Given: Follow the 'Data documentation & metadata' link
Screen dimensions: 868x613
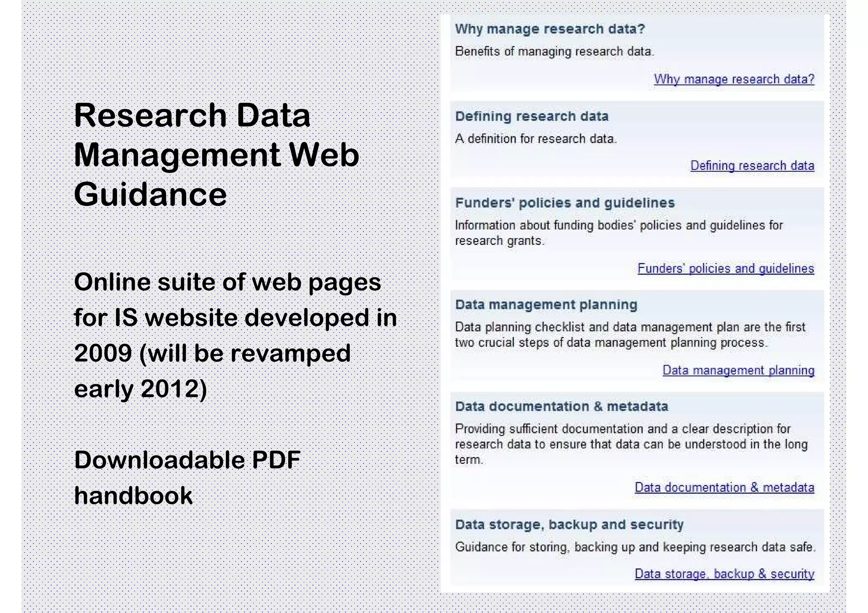Looking at the screenshot, I should pos(724,488).
